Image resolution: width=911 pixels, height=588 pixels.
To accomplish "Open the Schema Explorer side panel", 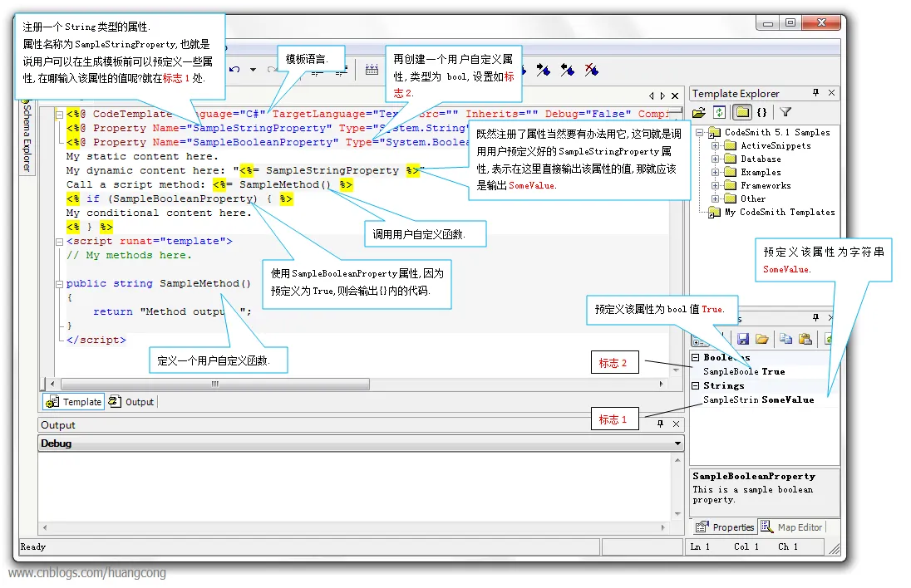I will point(26,137).
